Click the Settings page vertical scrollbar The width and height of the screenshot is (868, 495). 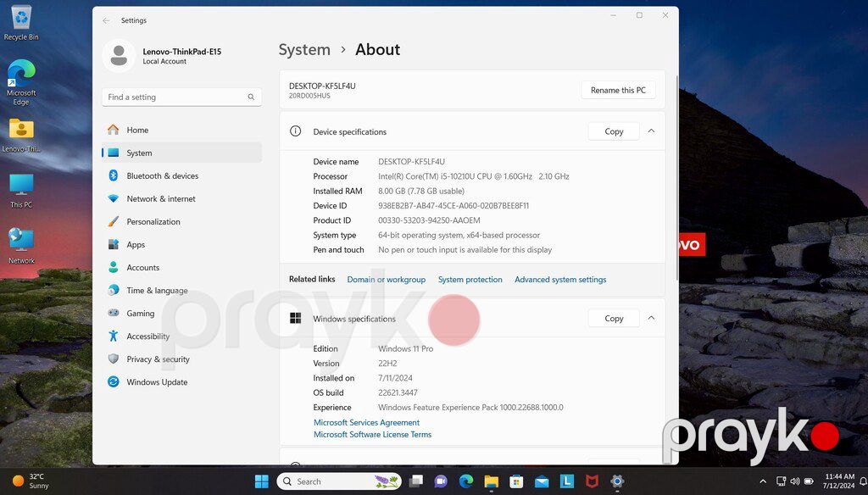[676, 177]
